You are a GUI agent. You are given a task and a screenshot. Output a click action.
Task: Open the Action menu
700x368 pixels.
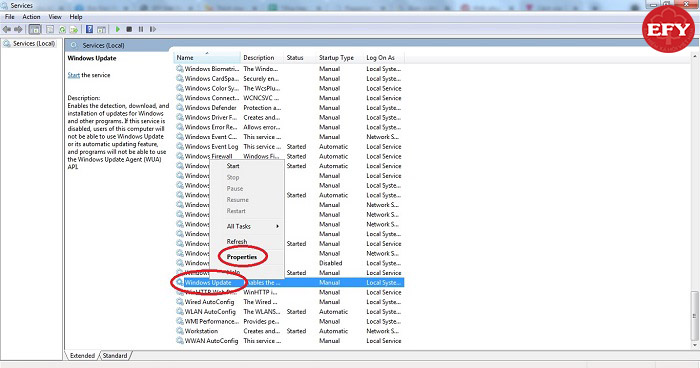click(31, 17)
